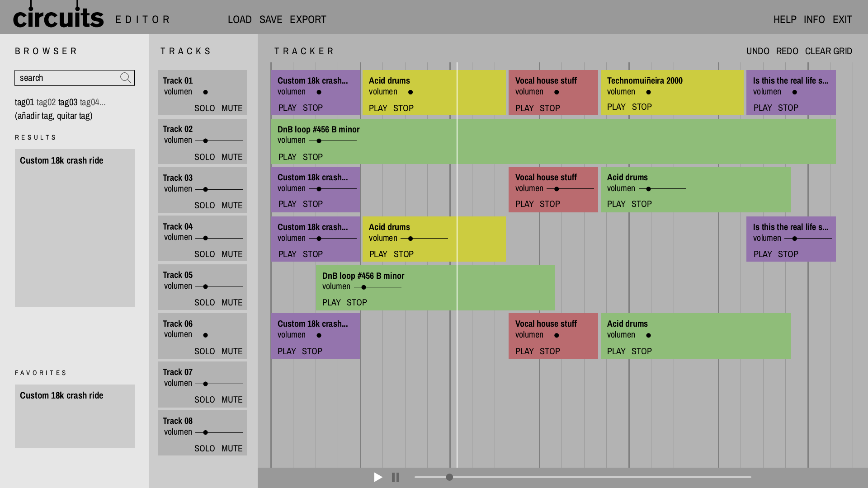Click EXPORT in the top bar
This screenshot has width=868, height=488.
(308, 19)
